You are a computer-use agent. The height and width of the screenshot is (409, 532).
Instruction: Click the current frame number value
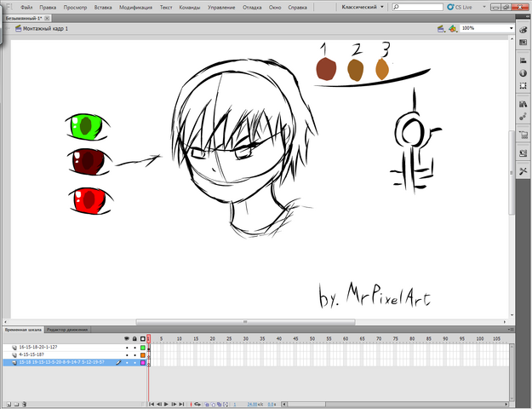[x=235, y=404]
